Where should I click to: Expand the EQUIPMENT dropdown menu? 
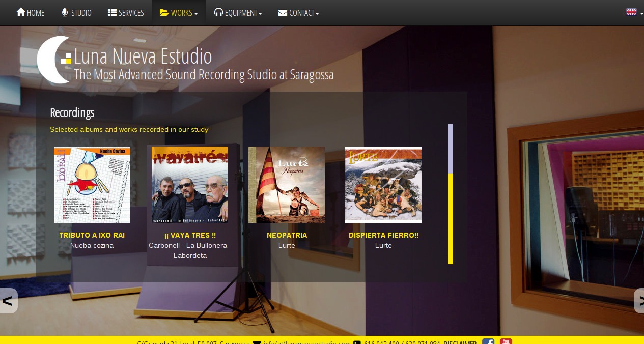(238, 13)
